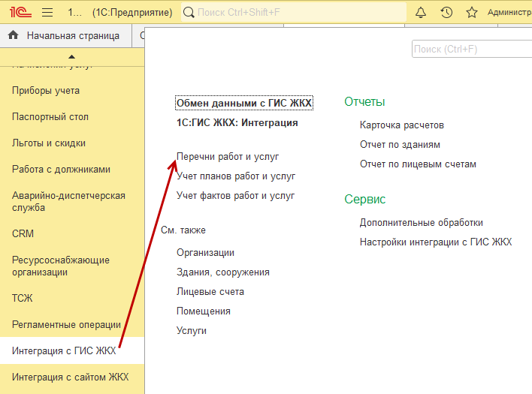Image resolution: width=532 pixels, height=394 pixels.
Task: Open Перечни работ и услуг
Action: coord(228,157)
